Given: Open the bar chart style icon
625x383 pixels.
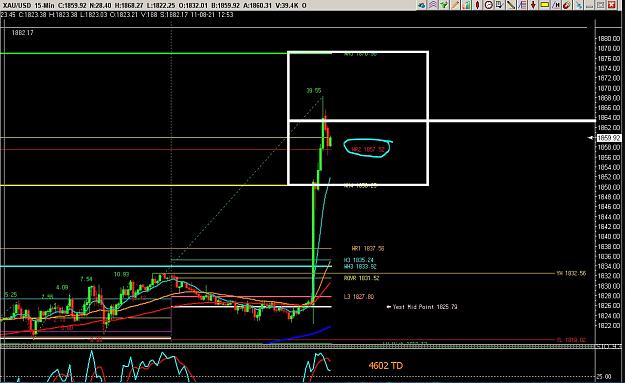Looking at the screenshot, I should click(x=466, y=5).
